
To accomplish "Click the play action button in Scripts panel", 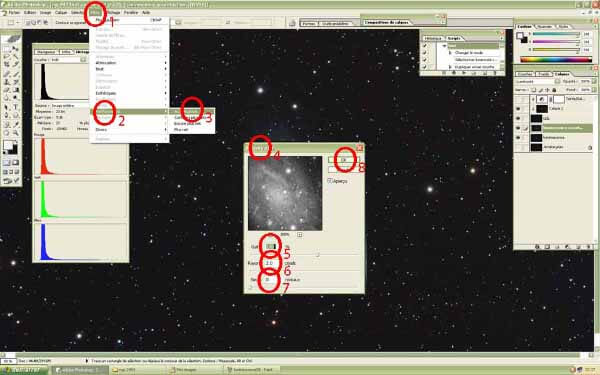I will pos(464,73).
